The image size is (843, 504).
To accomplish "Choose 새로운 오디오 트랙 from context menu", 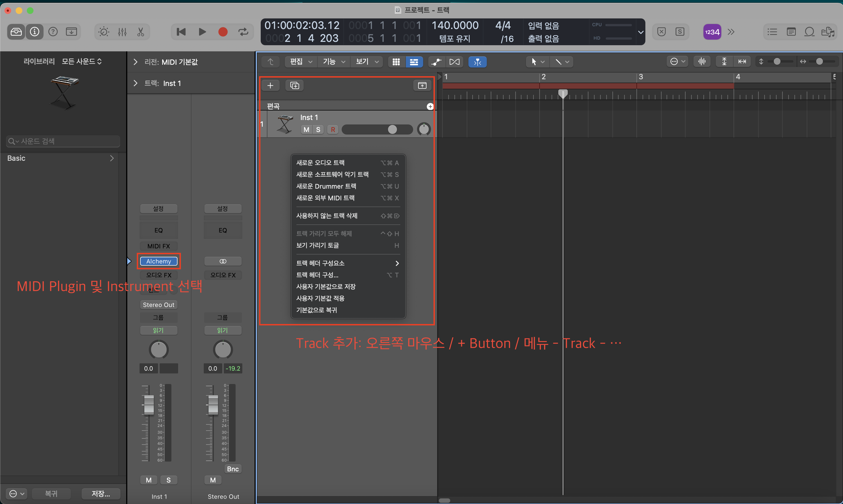I will (320, 163).
